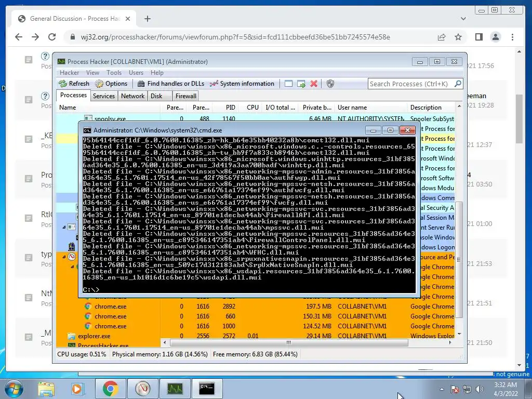Click the process list scroll-up arrow
Screen dimensions: 532x399
click(x=459, y=106)
